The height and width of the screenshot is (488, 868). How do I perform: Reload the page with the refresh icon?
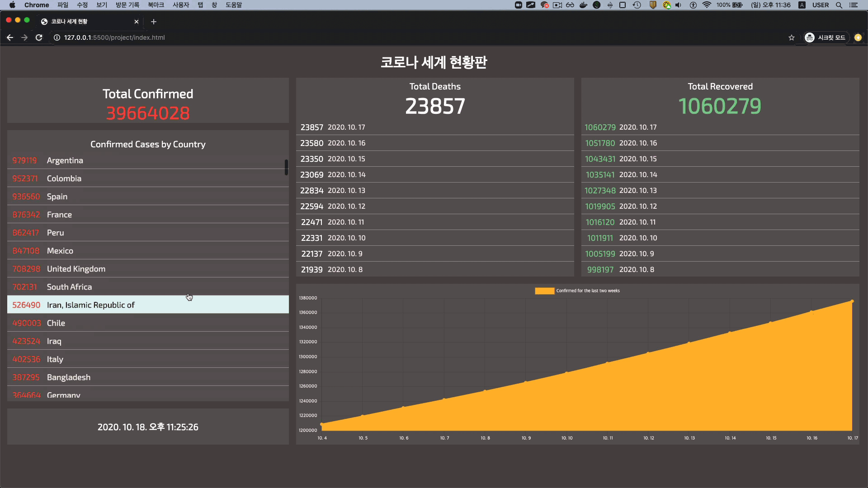(x=39, y=38)
